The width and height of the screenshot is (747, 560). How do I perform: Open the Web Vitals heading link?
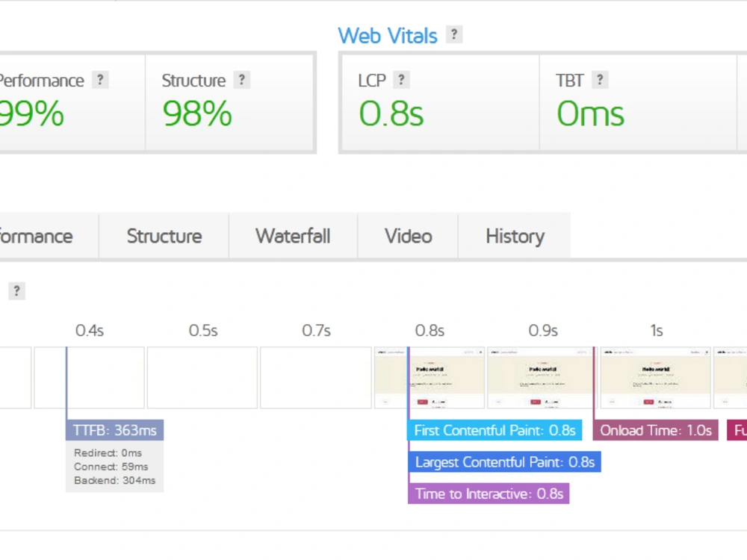387,36
